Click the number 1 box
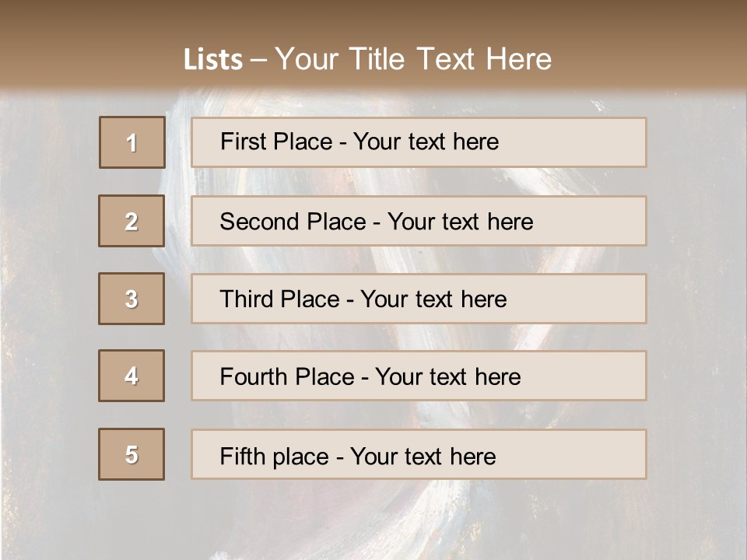This screenshot has height=560, width=747. click(132, 142)
